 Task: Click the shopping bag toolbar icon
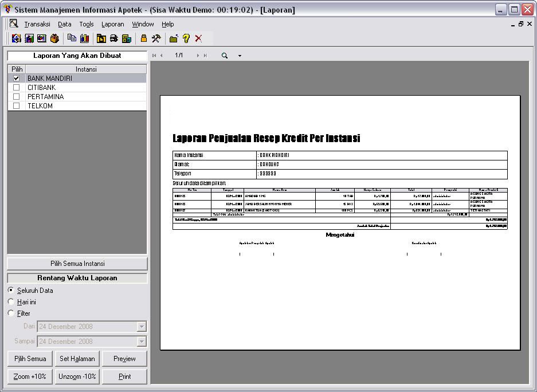tap(54, 38)
